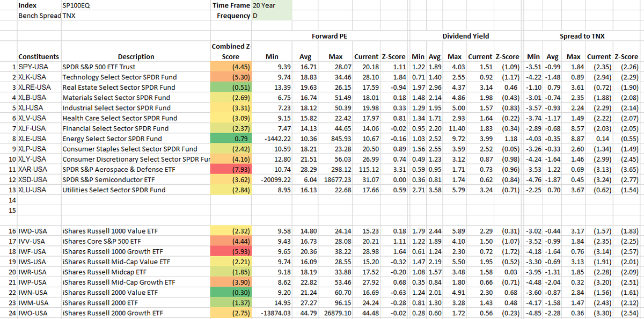Click Technology Select Sector SPDR Fund description
This screenshot has width=644, height=319.
pos(120,77)
